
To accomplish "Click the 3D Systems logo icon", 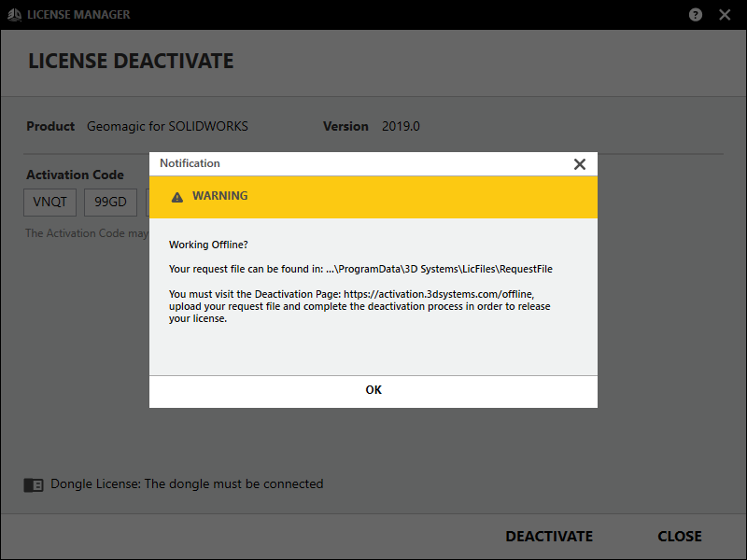I will 13,15.
